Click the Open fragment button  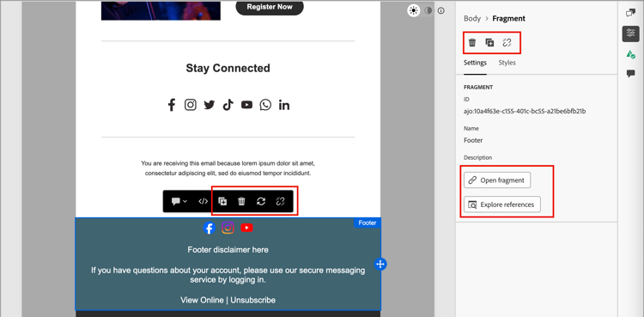(497, 180)
